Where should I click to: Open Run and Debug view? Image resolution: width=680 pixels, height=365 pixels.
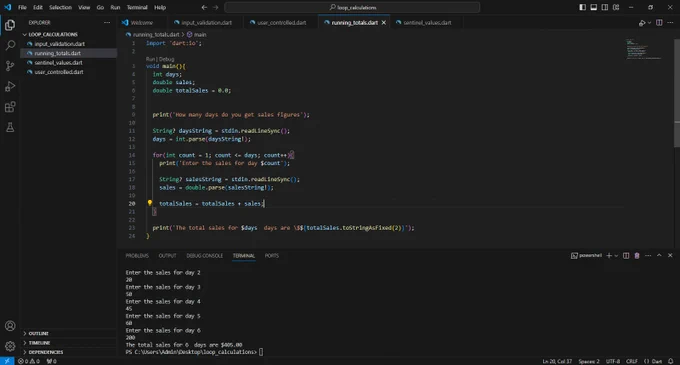click(10, 86)
